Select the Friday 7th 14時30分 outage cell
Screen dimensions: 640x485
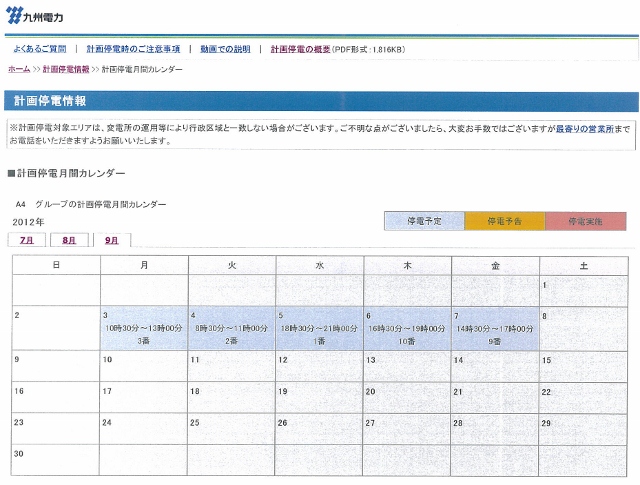click(x=495, y=328)
